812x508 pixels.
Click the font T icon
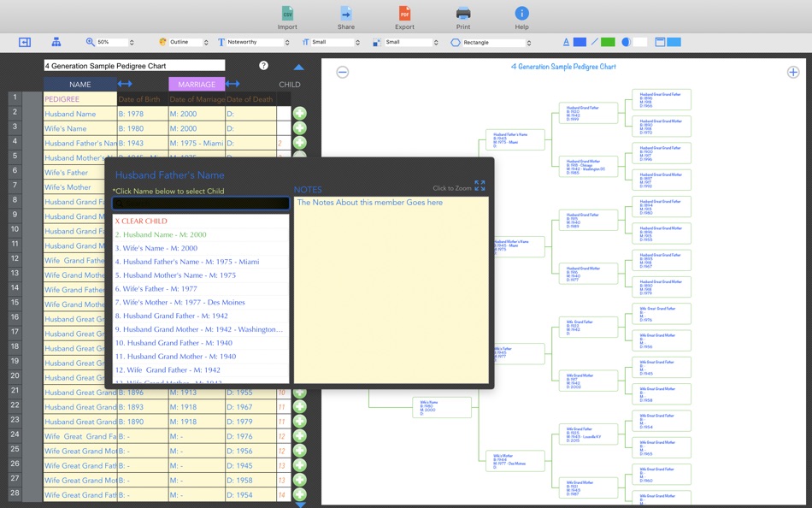click(221, 42)
